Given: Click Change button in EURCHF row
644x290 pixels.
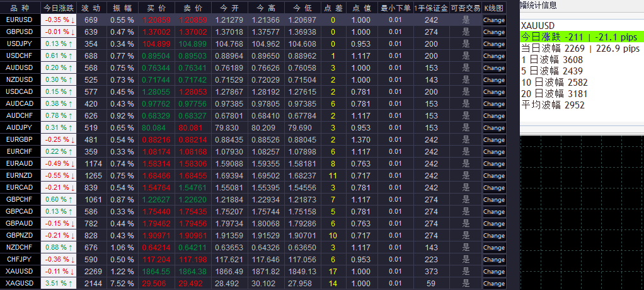Looking at the screenshot, I should (494, 151).
